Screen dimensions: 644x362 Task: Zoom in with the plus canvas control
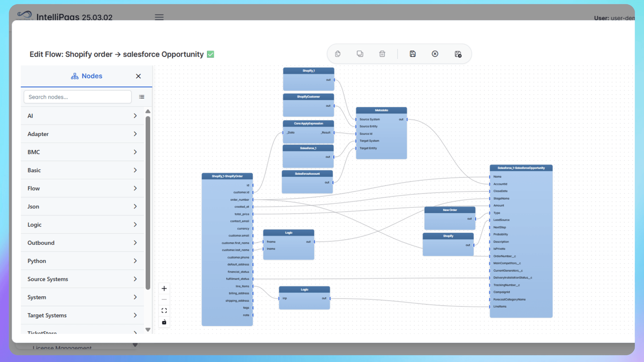[x=164, y=289]
